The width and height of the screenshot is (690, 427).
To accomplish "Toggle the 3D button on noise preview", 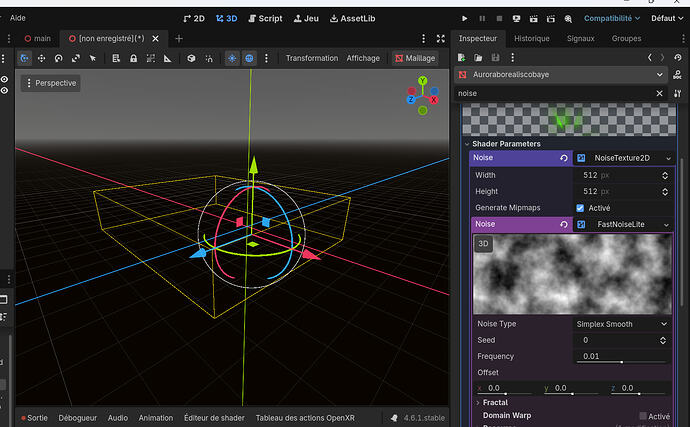I will point(483,244).
